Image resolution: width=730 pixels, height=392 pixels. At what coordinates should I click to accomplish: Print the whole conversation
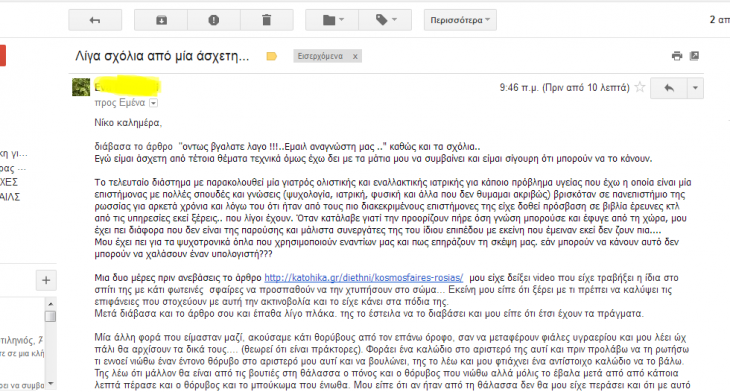click(677, 56)
